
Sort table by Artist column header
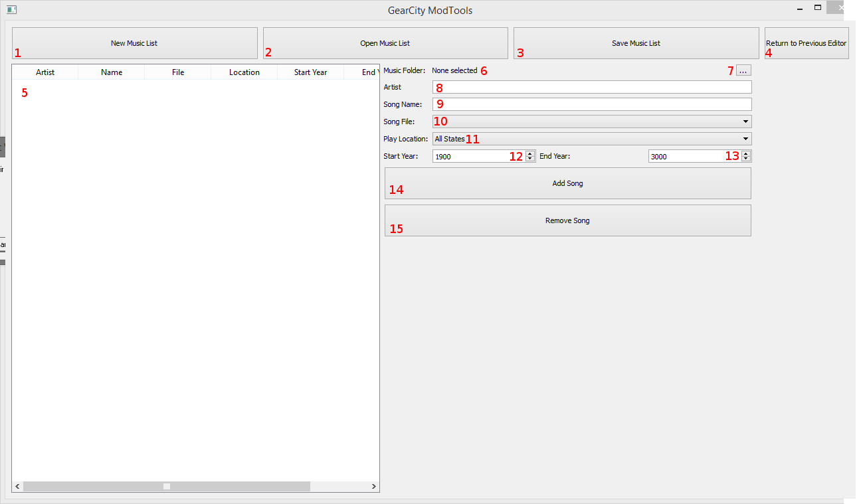pos(45,72)
